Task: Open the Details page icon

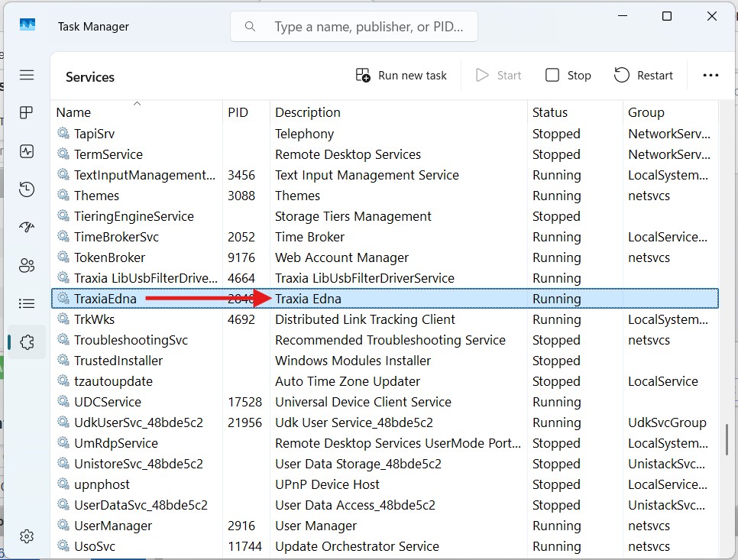Action: click(27, 304)
